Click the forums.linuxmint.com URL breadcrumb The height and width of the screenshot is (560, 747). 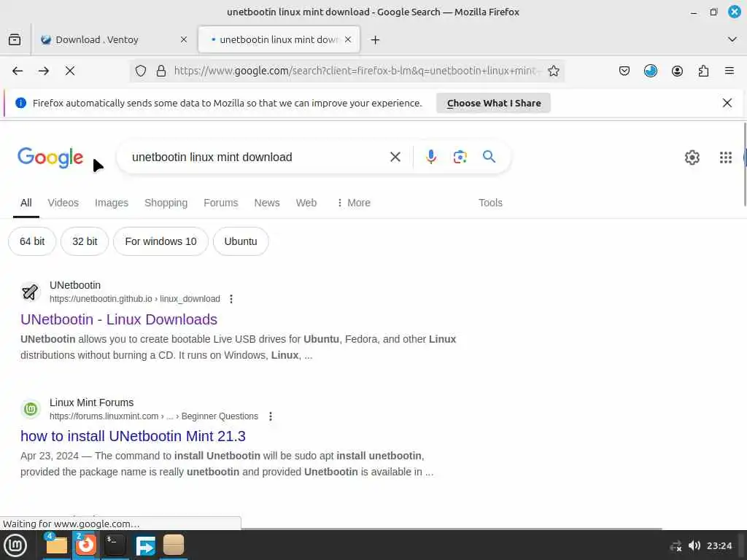point(154,416)
